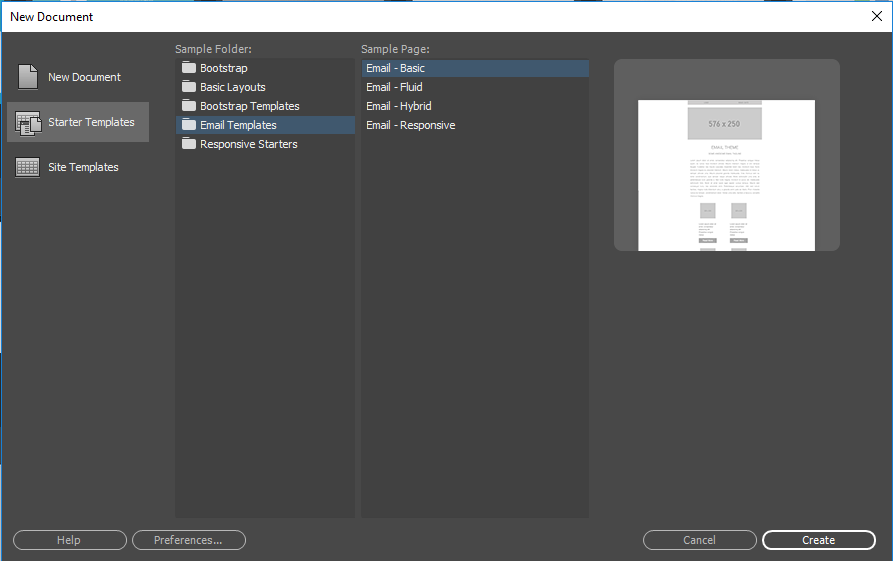Select Email - Basic sample page

click(395, 68)
